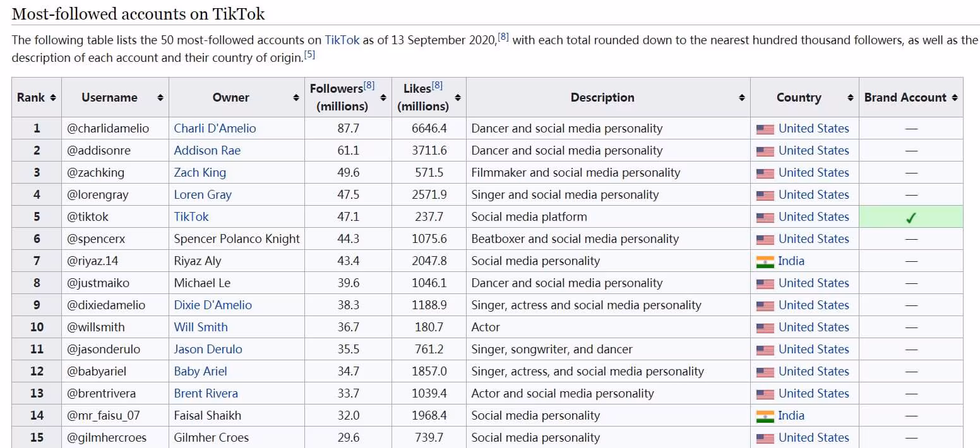Viewport: 980px width, 448px height.
Task: Sort the Brand Account column
Action: 955,98
